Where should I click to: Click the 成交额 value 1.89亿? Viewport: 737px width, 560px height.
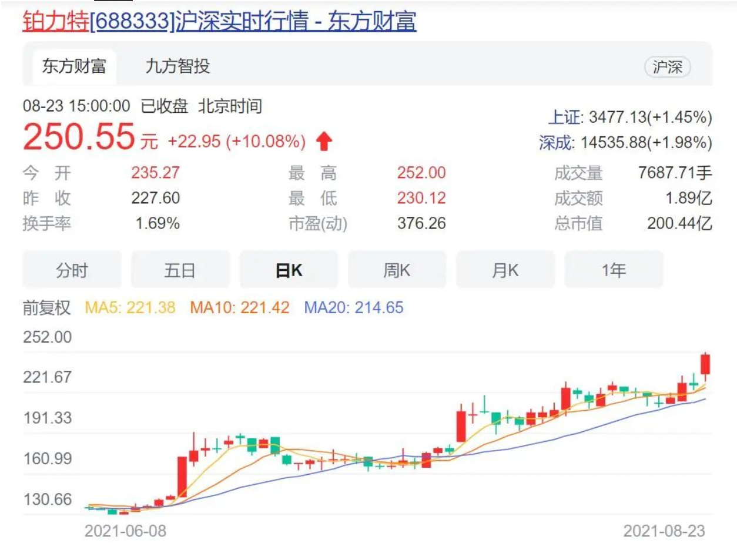(x=689, y=198)
